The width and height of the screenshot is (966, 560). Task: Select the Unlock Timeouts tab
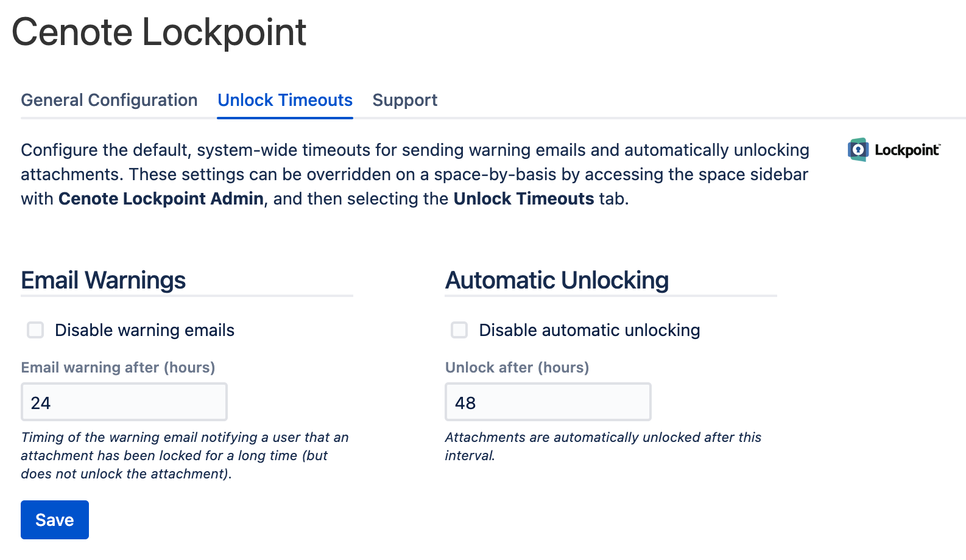[x=285, y=100]
